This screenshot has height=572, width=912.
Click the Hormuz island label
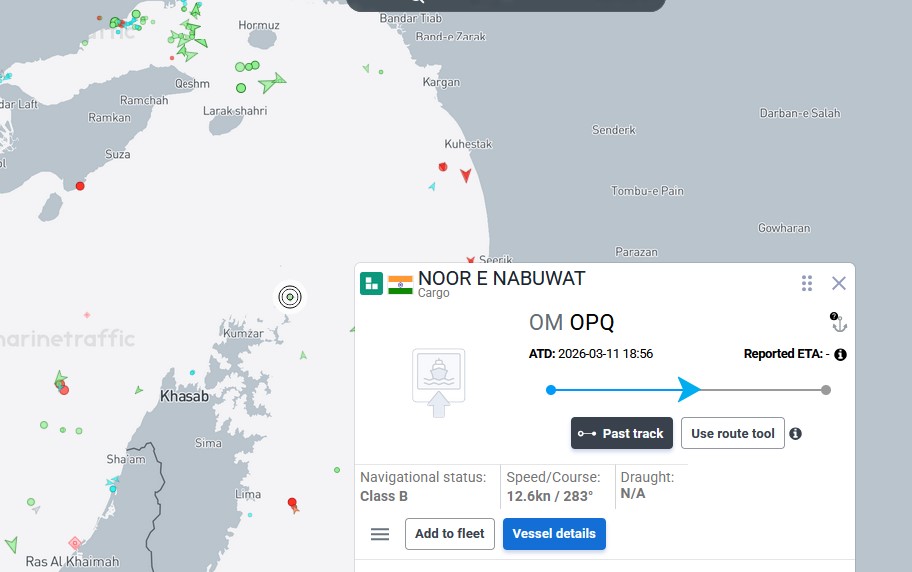click(x=259, y=25)
